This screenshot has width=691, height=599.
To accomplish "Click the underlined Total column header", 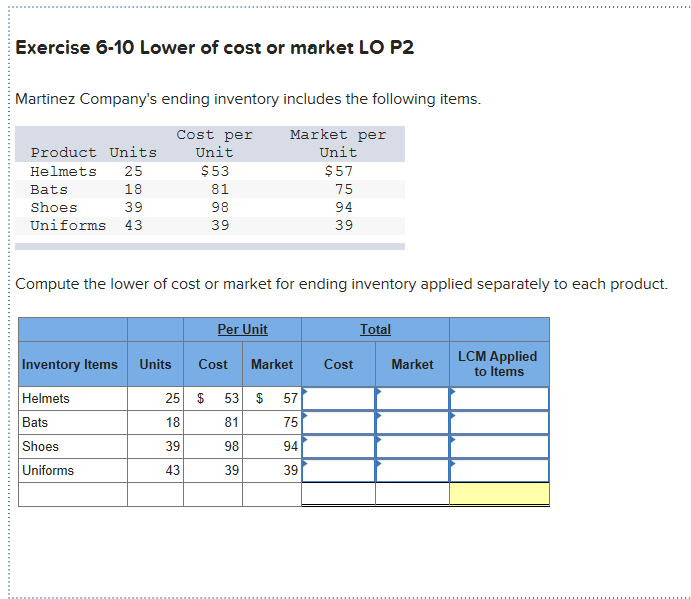I will 375,329.
